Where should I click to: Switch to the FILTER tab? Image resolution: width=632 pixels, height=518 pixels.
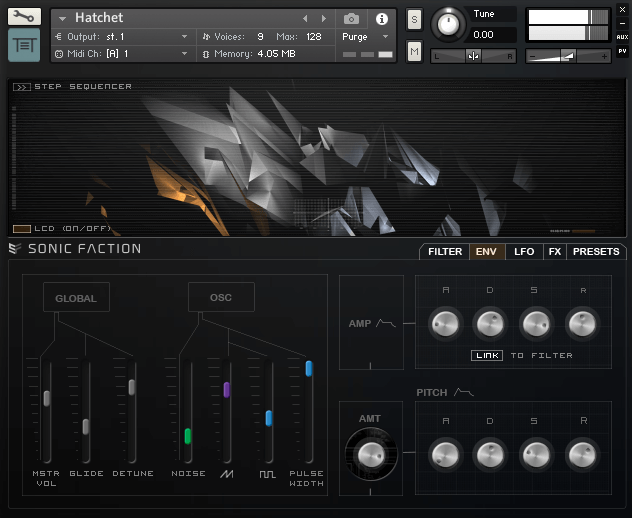point(444,252)
